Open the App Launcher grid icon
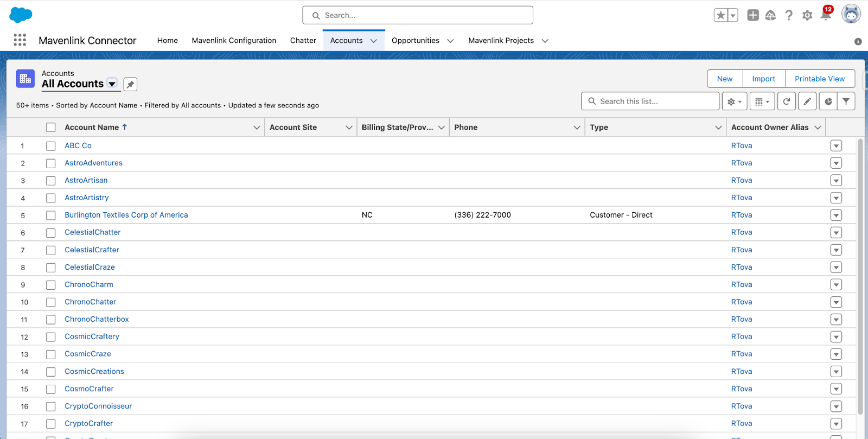This screenshot has height=439, width=868. pos(20,40)
